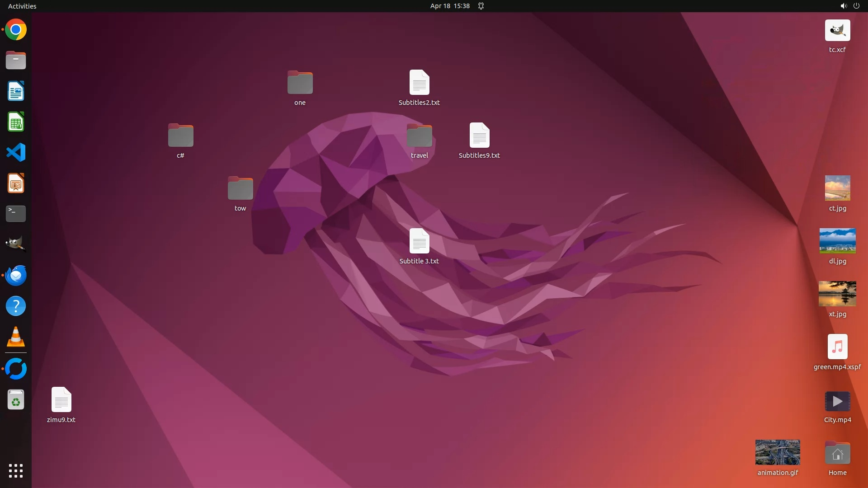
Task: Launch Visual Studio Code from dock
Action: point(16,152)
